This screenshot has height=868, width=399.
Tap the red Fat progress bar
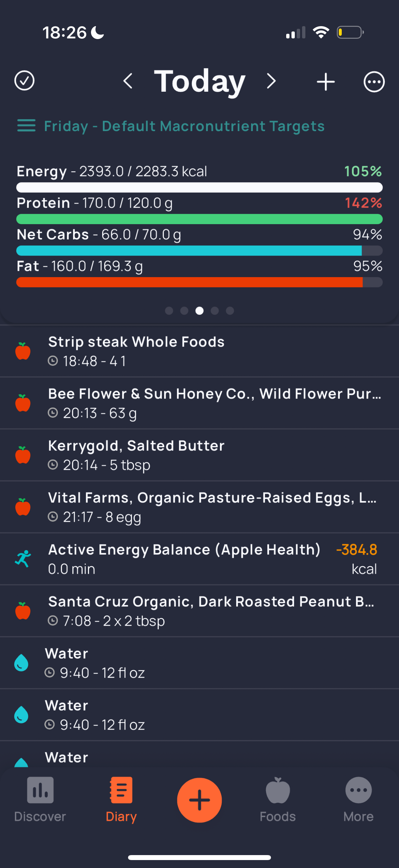coord(199,282)
